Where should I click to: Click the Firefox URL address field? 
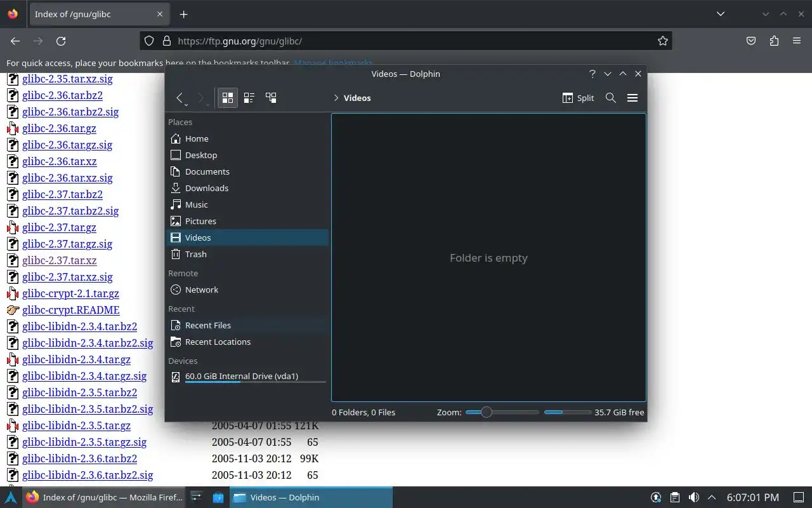click(406, 41)
